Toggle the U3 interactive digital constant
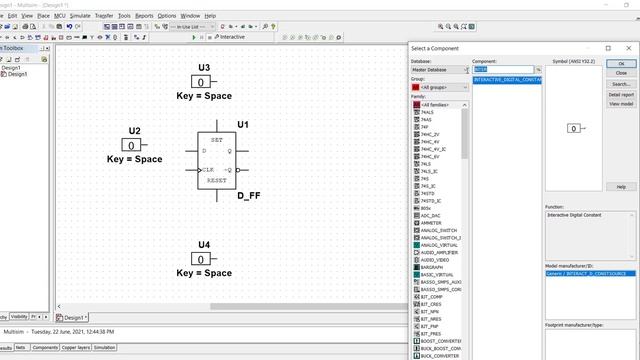 coord(200,82)
